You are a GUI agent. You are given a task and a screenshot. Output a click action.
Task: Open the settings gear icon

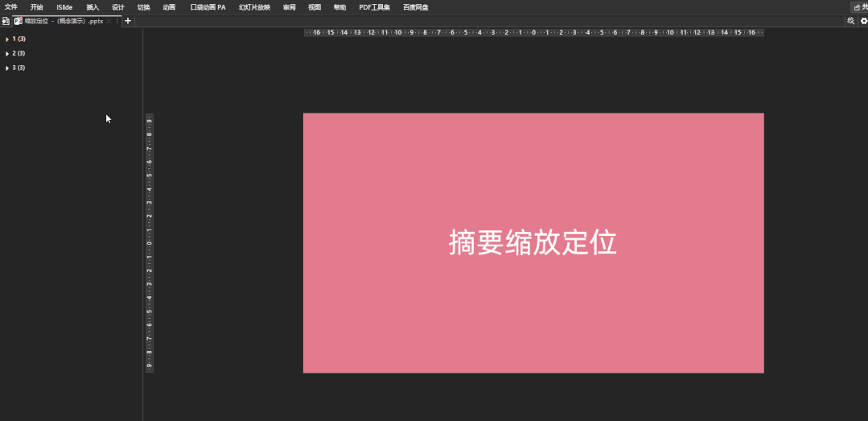(x=863, y=21)
